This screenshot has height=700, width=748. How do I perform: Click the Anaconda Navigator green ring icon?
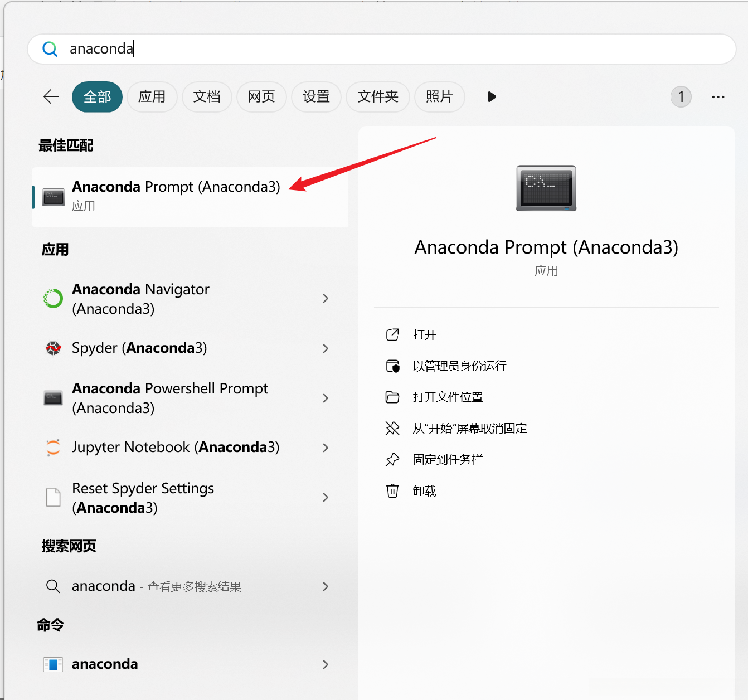[x=54, y=299]
